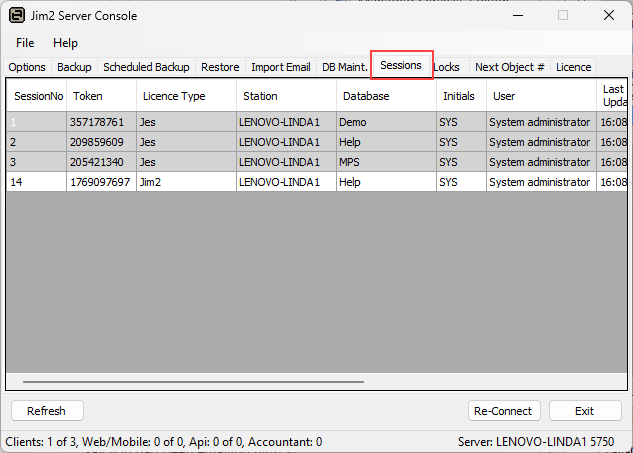Switch to the Backup tab

[74, 67]
